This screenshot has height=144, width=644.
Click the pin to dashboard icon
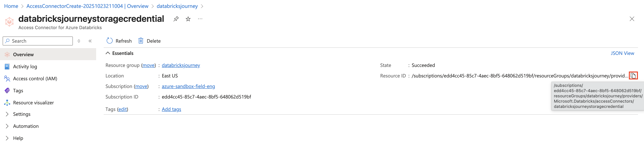click(x=176, y=19)
